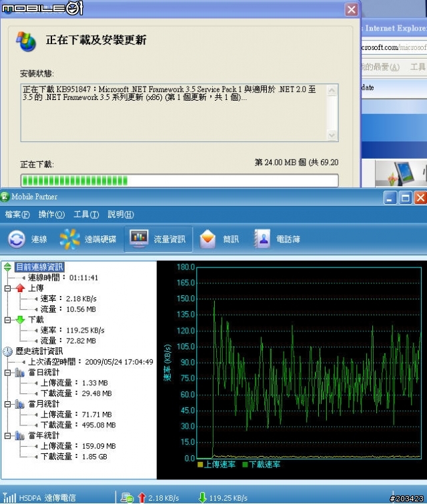This screenshot has width=427, height=504.
Task: Click the 目前連線資訊 up-down arrows icon
Action: click(x=8, y=267)
